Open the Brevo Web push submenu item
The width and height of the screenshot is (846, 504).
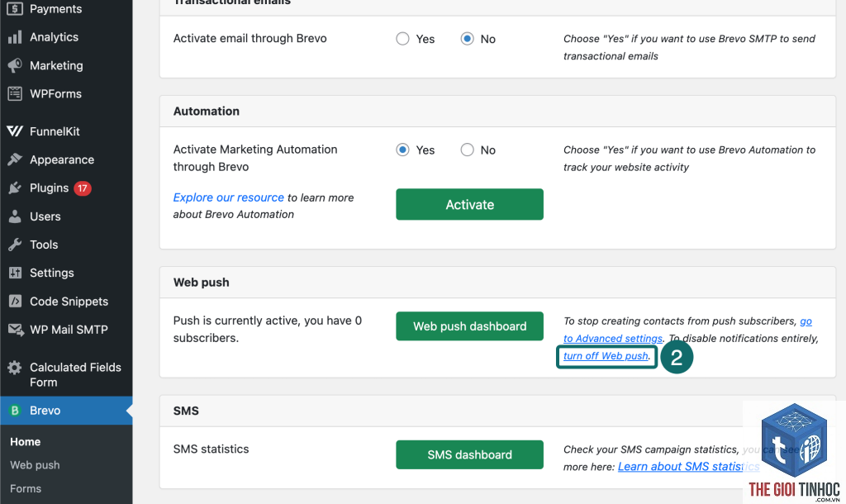(x=35, y=464)
